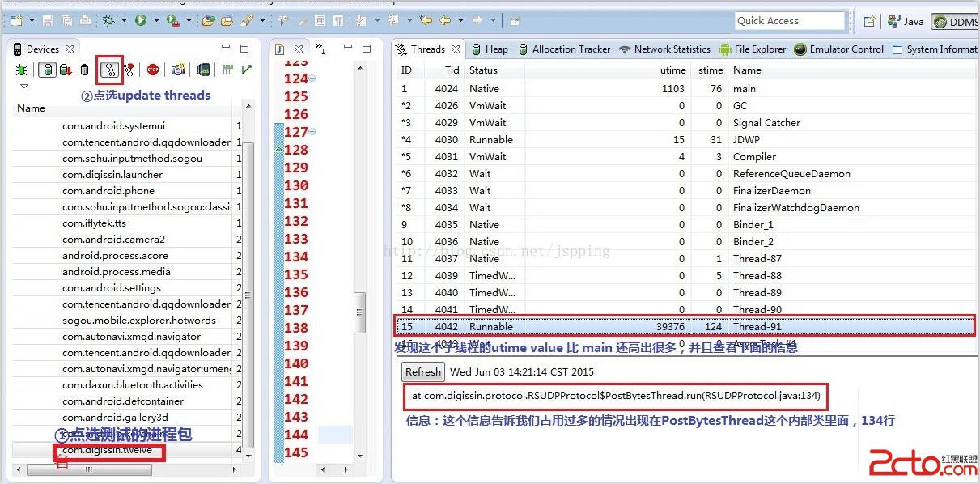Click the New file icon in main toolbar
980x484 pixels.
tap(16, 20)
